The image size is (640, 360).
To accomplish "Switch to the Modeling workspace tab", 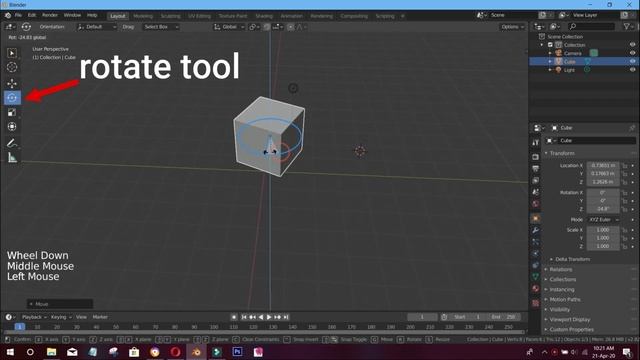I will coord(143,16).
